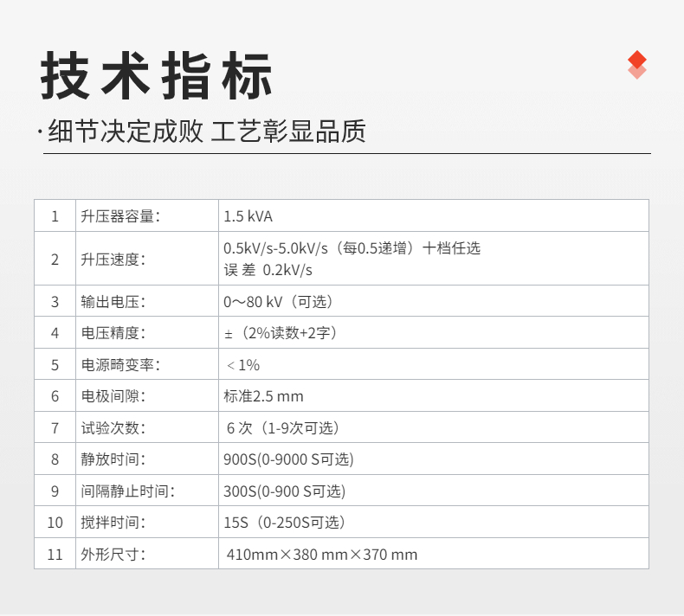Image resolution: width=684 pixels, height=616 pixels.
Task: Click row number 6 in the table
Action: [x=55, y=396]
